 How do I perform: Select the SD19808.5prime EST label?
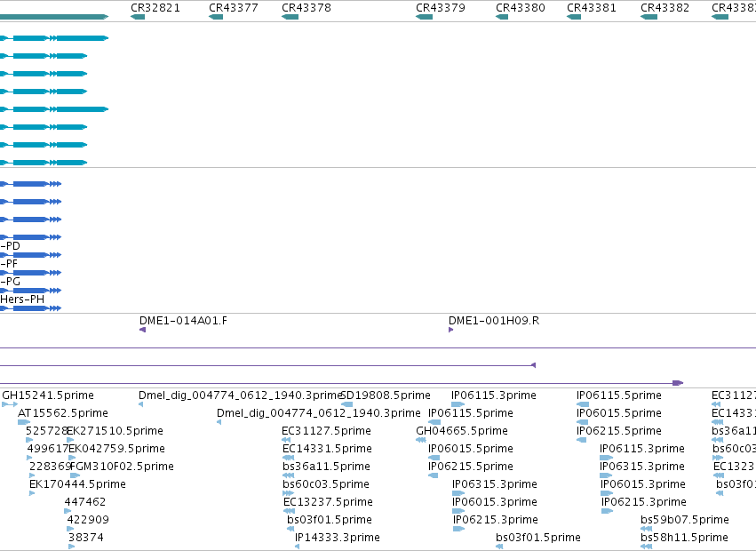(386, 395)
